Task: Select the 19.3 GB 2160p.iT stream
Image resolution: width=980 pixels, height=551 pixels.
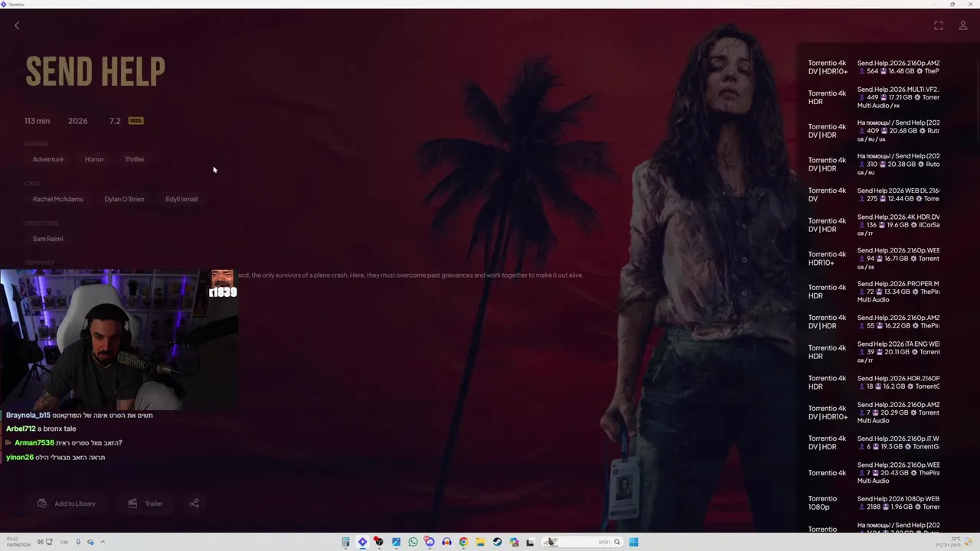Action: tap(874, 442)
